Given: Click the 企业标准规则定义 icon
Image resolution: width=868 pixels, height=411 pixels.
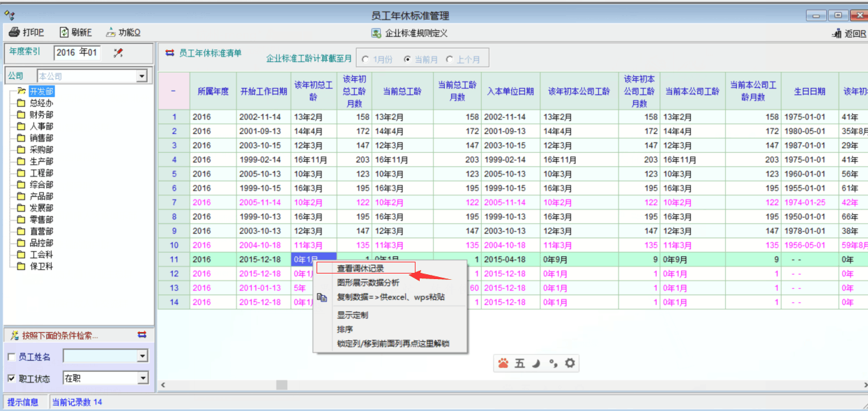Looking at the screenshot, I should (x=376, y=33).
